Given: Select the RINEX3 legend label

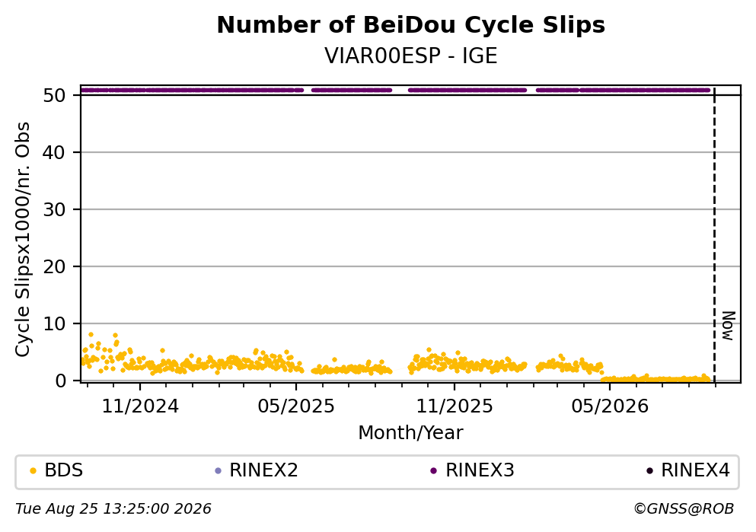Looking at the screenshot, I should (x=480, y=470).
